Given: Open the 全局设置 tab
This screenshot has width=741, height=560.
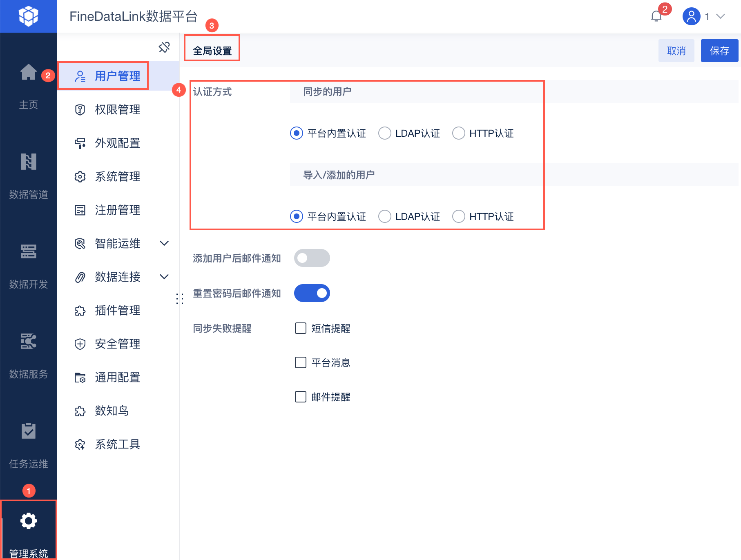Looking at the screenshot, I should click(x=212, y=51).
